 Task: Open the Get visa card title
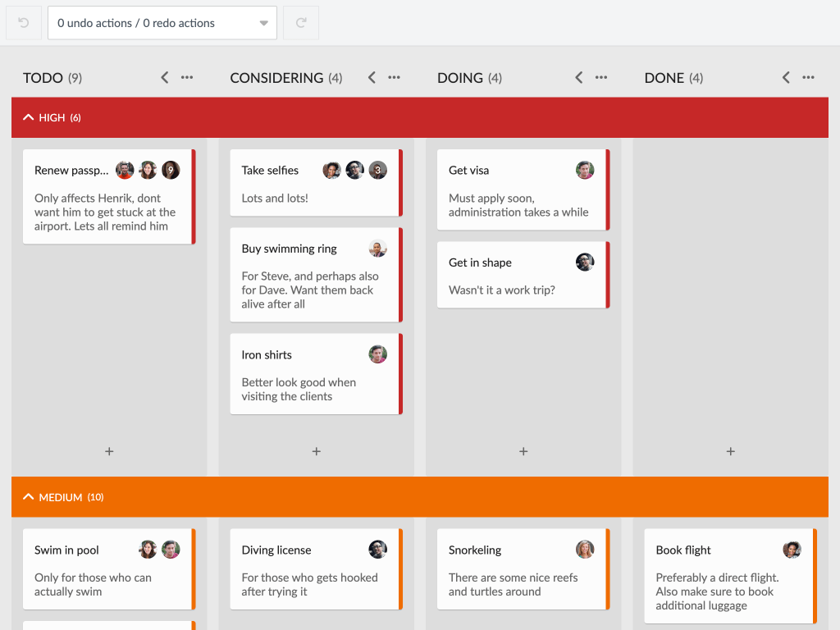(x=468, y=171)
